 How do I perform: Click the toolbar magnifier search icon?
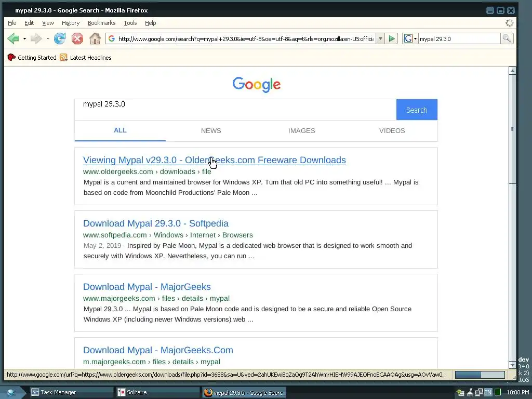[x=507, y=38]
